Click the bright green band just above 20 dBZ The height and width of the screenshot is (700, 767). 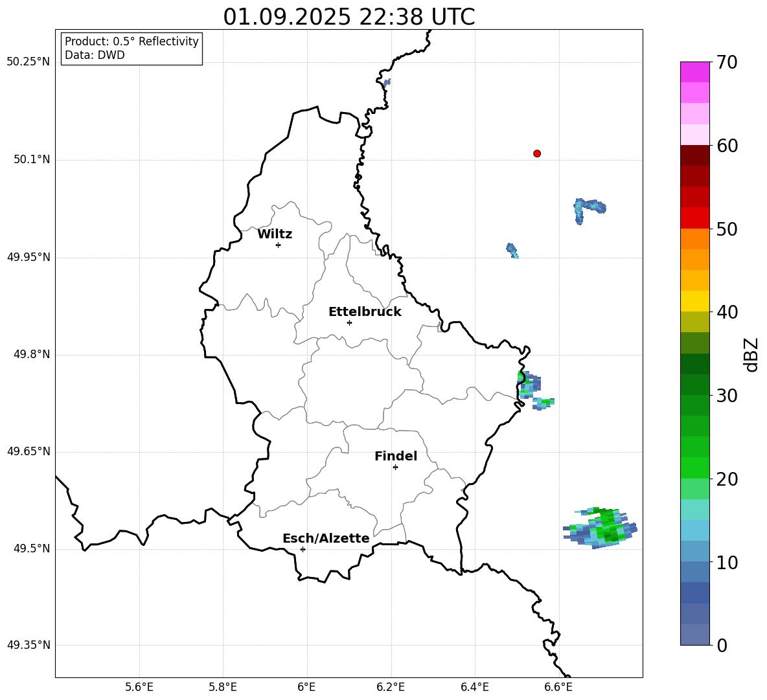[695, 468]
